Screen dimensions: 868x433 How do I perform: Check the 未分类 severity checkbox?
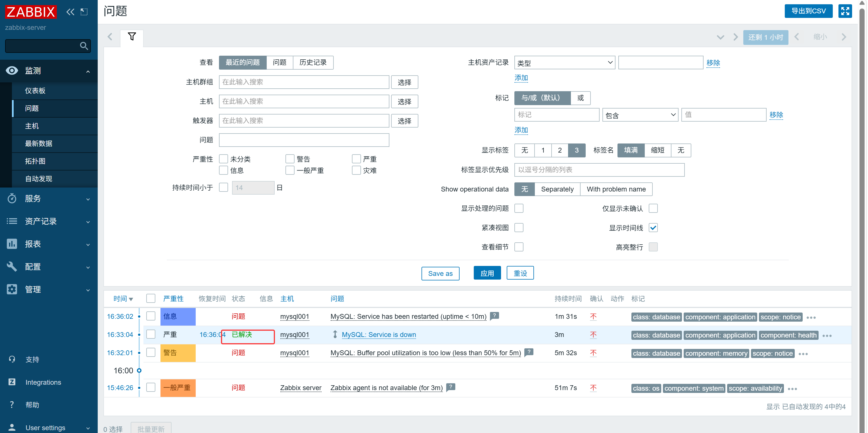coord(224,159)
